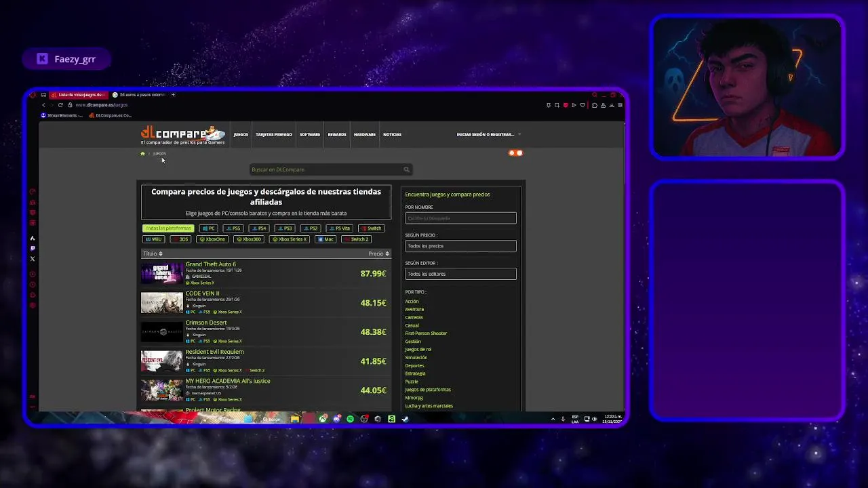Click the heart bookmark icon in address bar
The height and width of the screenshot is (488, 868).
[x=582, y=105]
